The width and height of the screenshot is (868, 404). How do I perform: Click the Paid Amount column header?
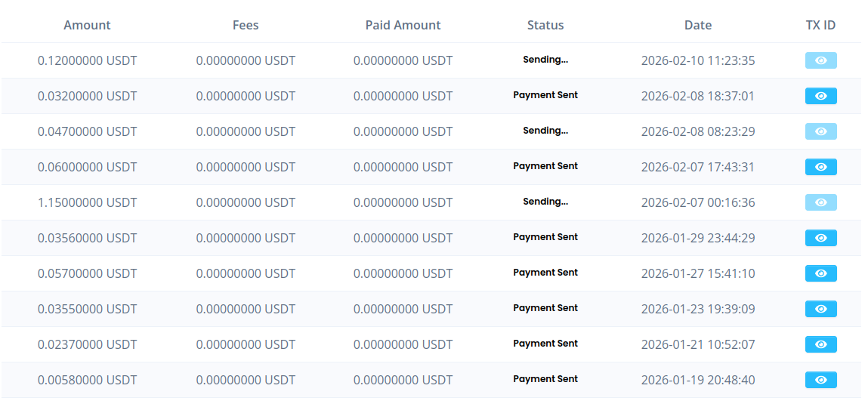403,25
